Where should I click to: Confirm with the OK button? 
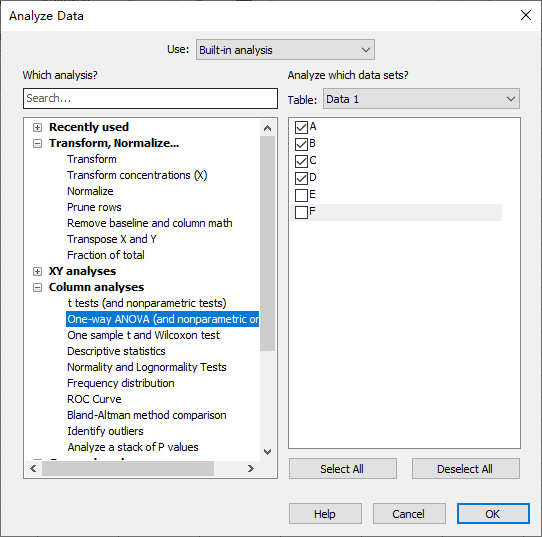(x=493, y=514)
